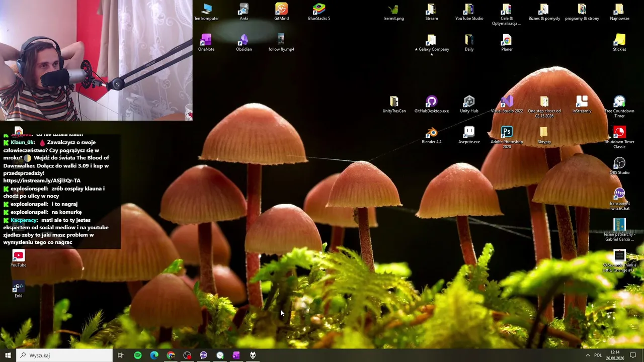This screenshot has width=644, height=362.
Task: Open the programy & strony folder
Action: (582, 12)
